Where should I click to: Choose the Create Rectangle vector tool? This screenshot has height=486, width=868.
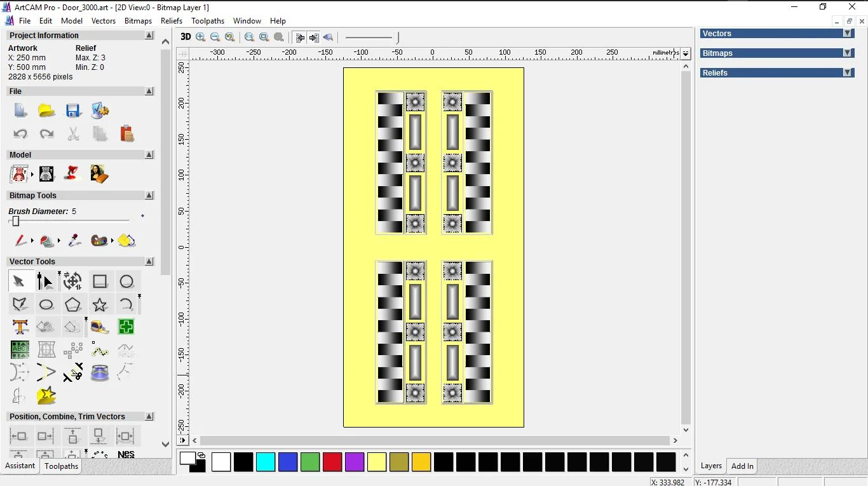click(x=100, y=281)
